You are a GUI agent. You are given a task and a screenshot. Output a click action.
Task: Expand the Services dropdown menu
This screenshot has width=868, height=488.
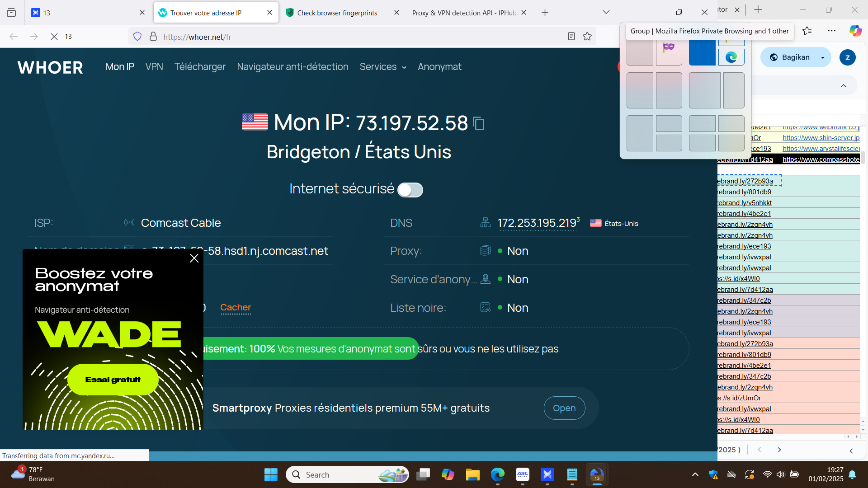[x=383, y=67]
